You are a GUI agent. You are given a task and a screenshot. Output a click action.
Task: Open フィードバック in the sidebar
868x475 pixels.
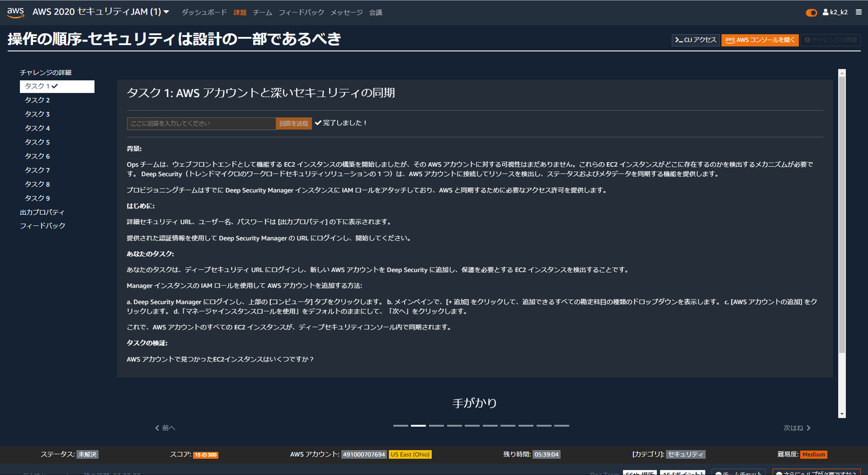(x=42, y=226)
